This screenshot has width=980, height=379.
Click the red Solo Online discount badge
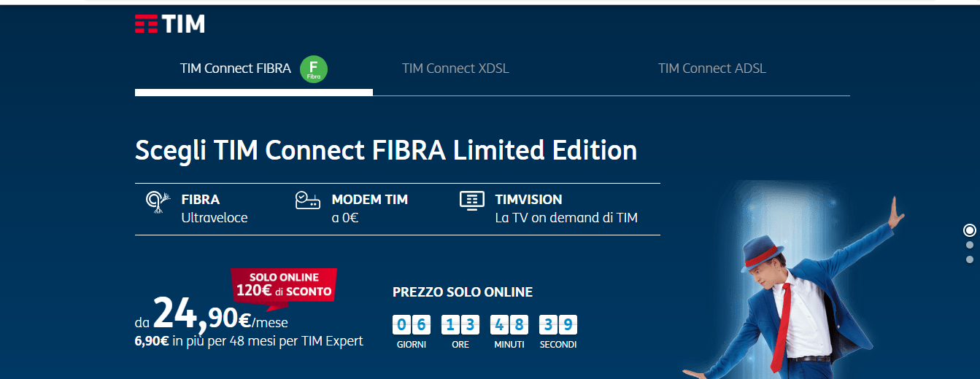[x=284, y=285]
